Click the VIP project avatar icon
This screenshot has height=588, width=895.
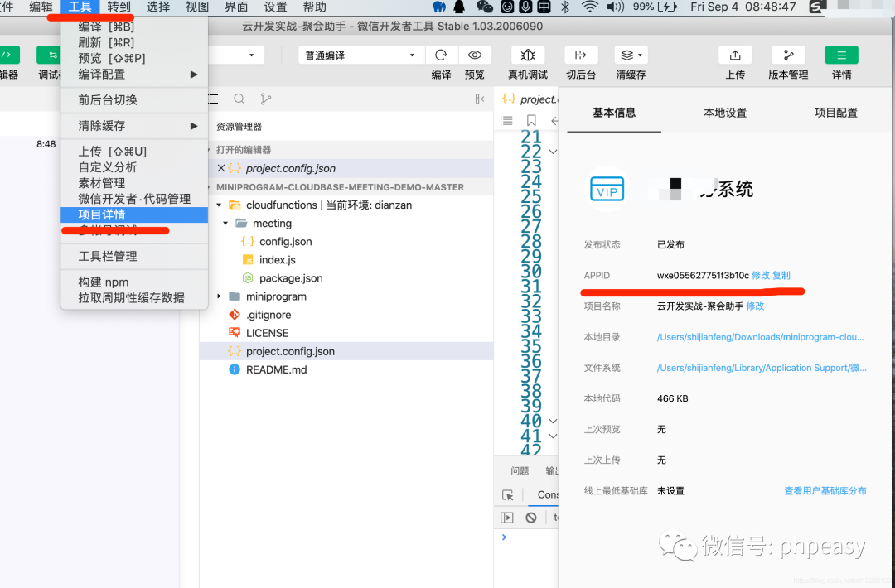click(x=607, y=189)
